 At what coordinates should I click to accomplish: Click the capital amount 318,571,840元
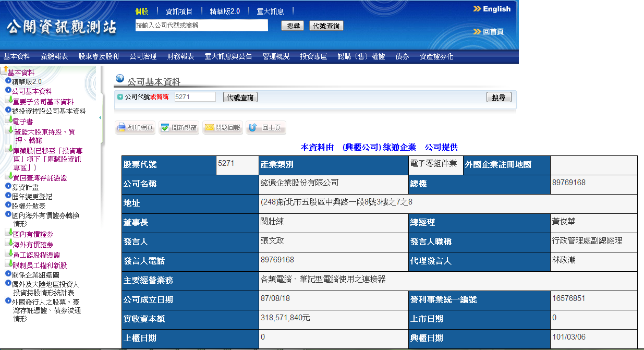pos(286,317)
